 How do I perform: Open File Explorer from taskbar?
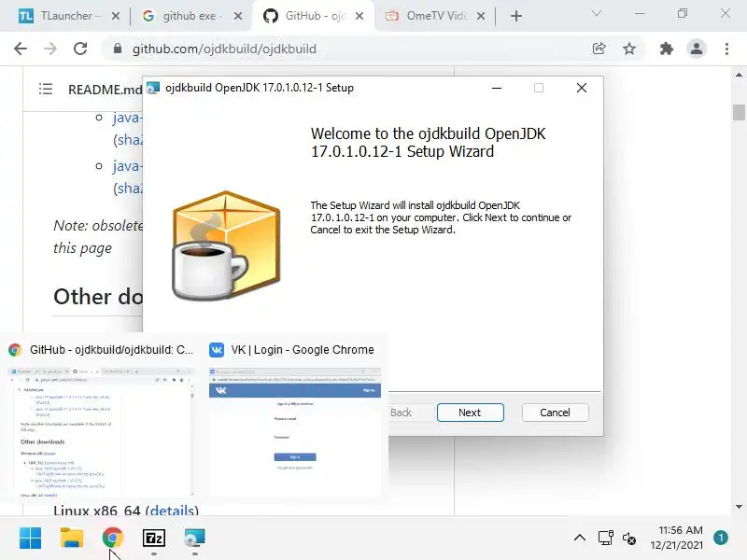[72, 539]
